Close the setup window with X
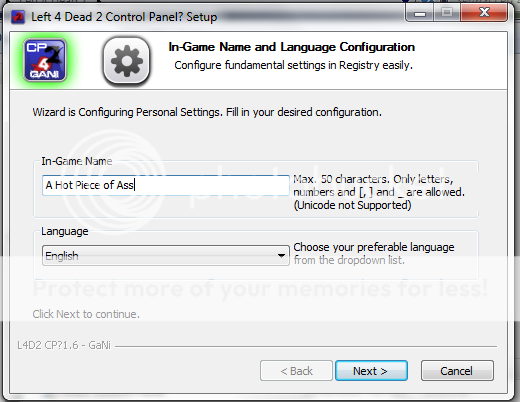Screen dimensions: 520x402 [x=484, y=13]
